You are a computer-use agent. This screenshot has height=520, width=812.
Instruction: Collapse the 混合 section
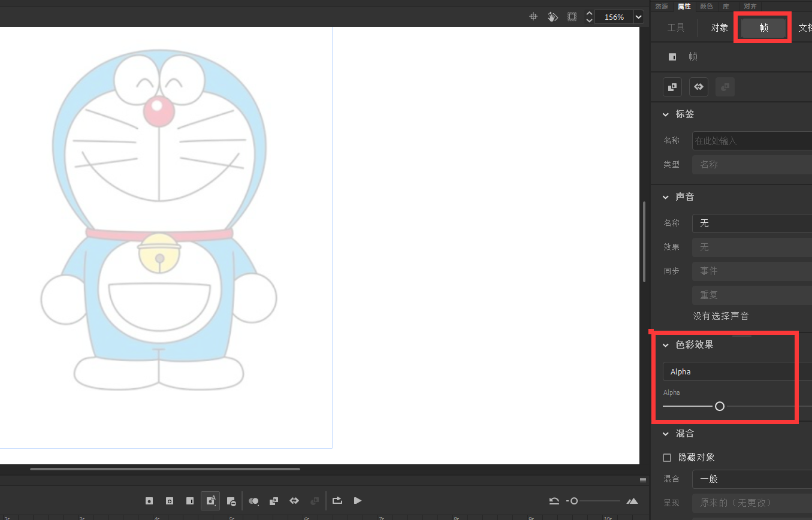665,434
